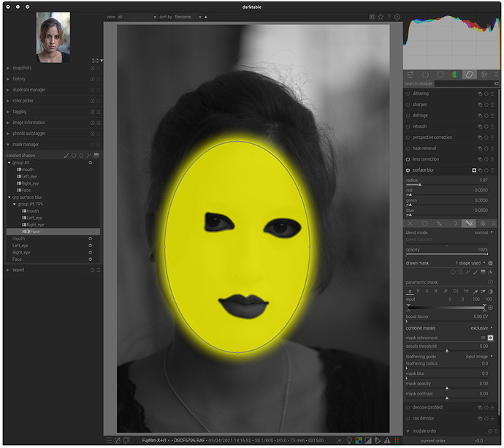Turn off blending with the X icon
This screenshot has width=504, height=448.
tap(409, 223)
